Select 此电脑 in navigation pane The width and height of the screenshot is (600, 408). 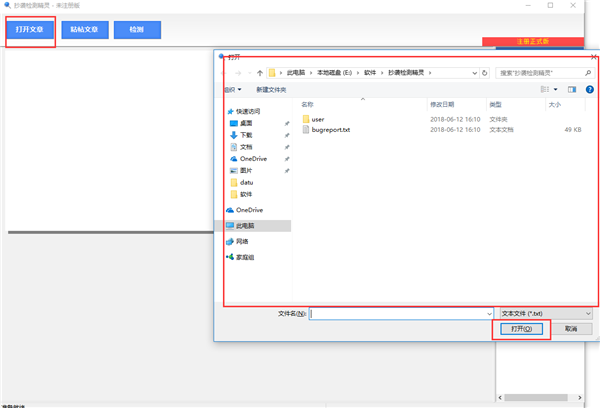(248, 226)
